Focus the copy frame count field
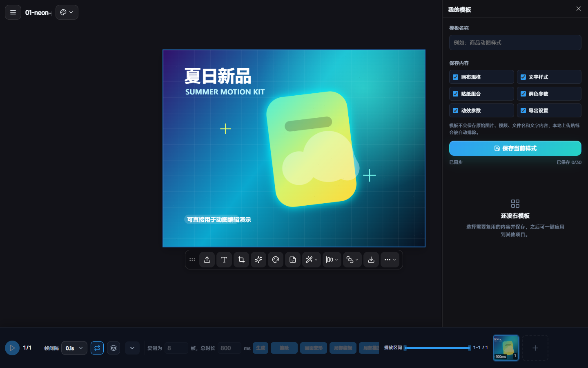Screen dimensions: 588x368 pyautogui.click(x=176, y=348)
